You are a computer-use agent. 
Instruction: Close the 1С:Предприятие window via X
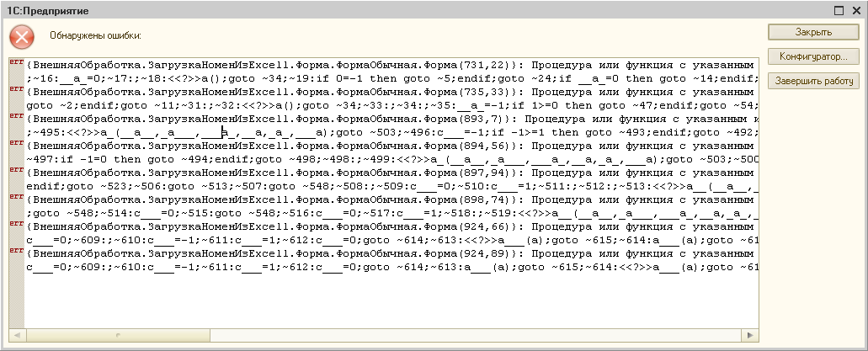[856, 10]
